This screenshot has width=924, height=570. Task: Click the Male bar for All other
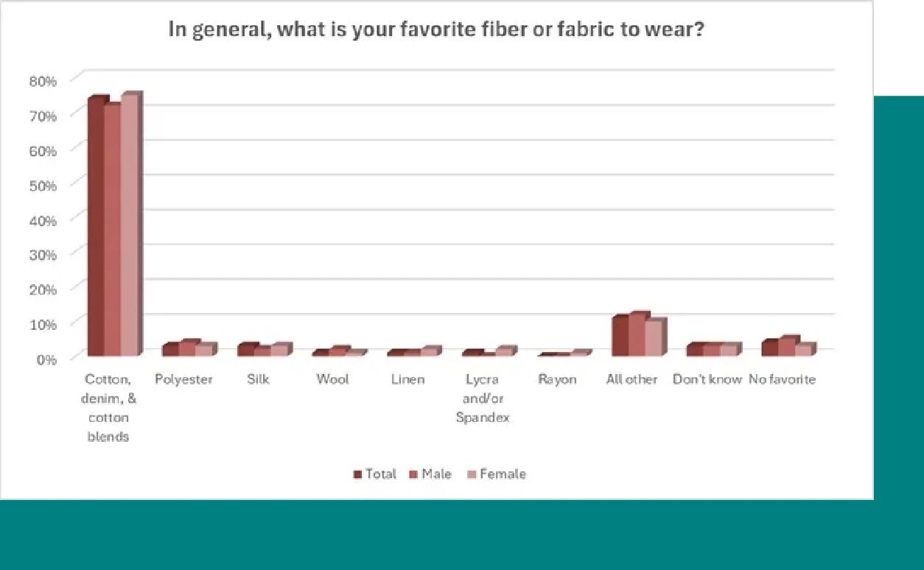[x=637, y=336]
